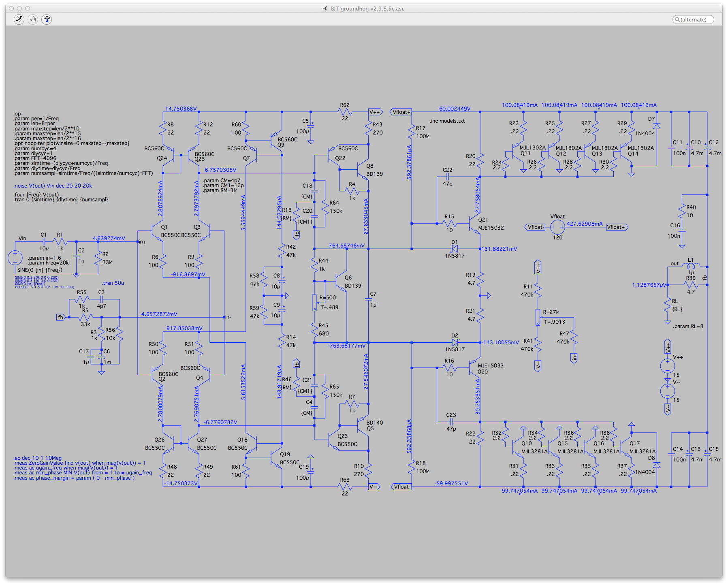This screenshot has width=728, height=585.
Task: Click the Halt simulation hand icon
Action: 33,19
